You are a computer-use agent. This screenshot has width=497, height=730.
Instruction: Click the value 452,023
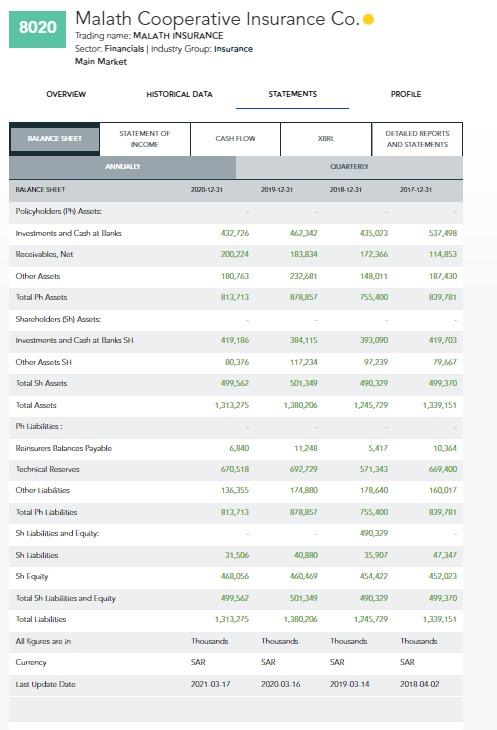pyautogui.click(x=443, y=576)
